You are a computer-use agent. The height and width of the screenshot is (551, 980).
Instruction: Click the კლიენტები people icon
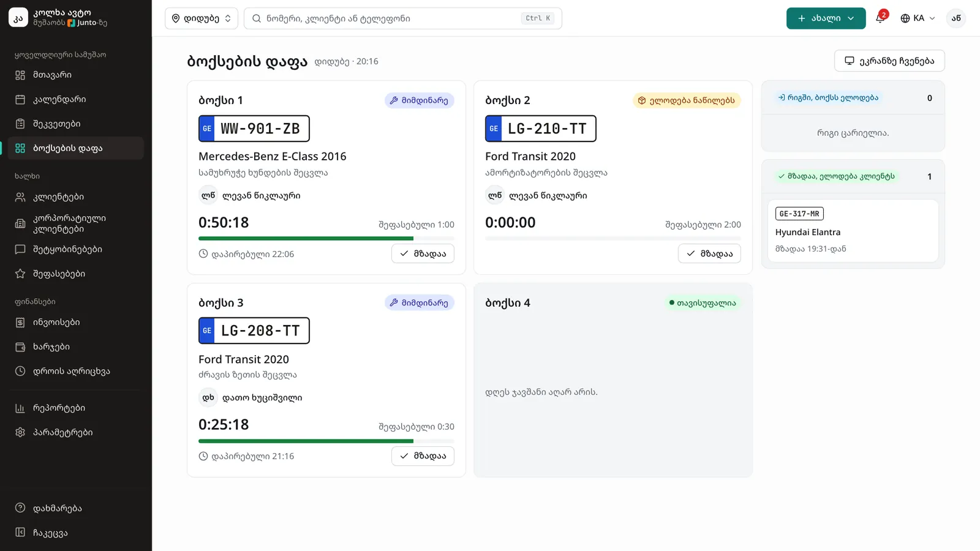20,197
